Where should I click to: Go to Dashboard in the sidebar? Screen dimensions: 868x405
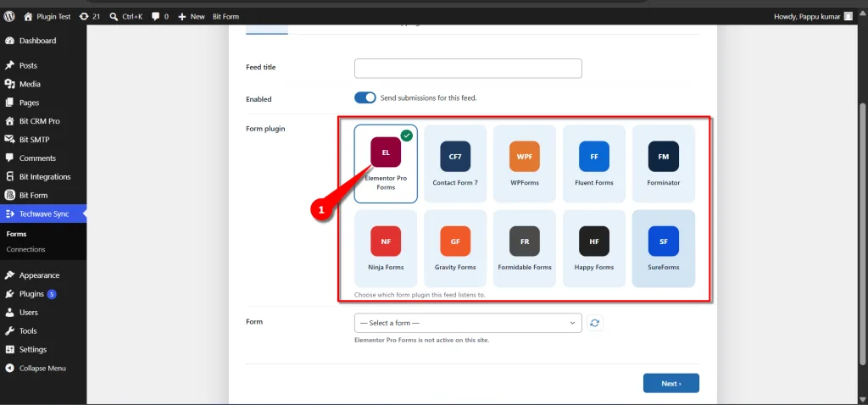(x=43, y=41)
